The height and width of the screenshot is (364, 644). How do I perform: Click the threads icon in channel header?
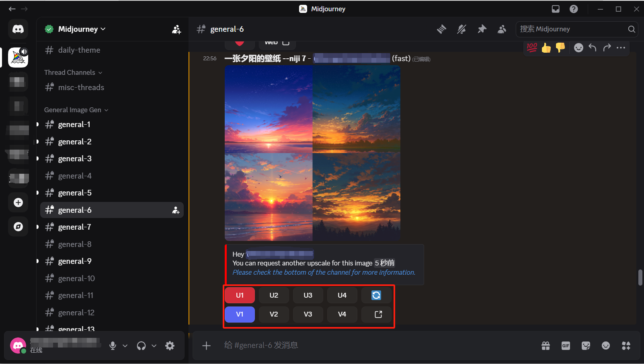[x=441, y=29]
